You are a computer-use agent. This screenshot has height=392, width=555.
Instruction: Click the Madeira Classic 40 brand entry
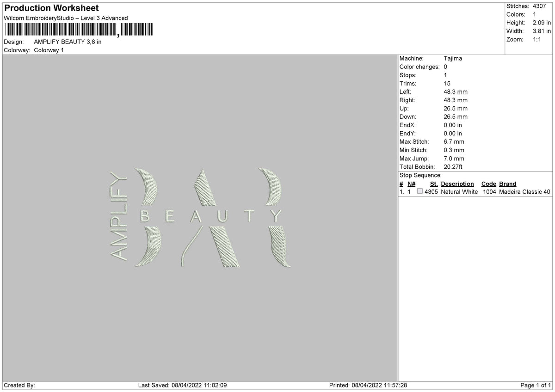525,191
